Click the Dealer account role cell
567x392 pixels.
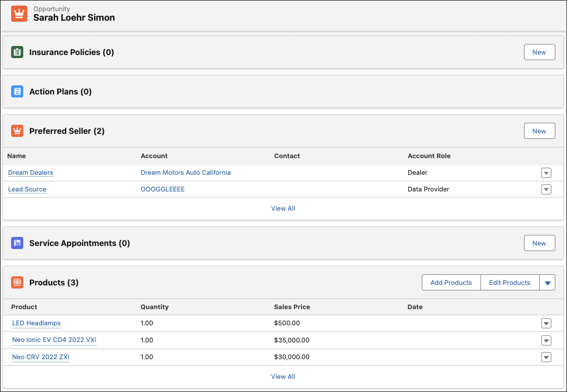pos(417,173)
